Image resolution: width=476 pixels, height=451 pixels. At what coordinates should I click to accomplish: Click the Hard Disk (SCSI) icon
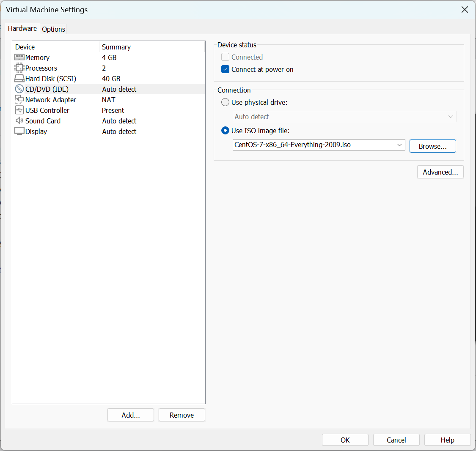click(19, 79)
